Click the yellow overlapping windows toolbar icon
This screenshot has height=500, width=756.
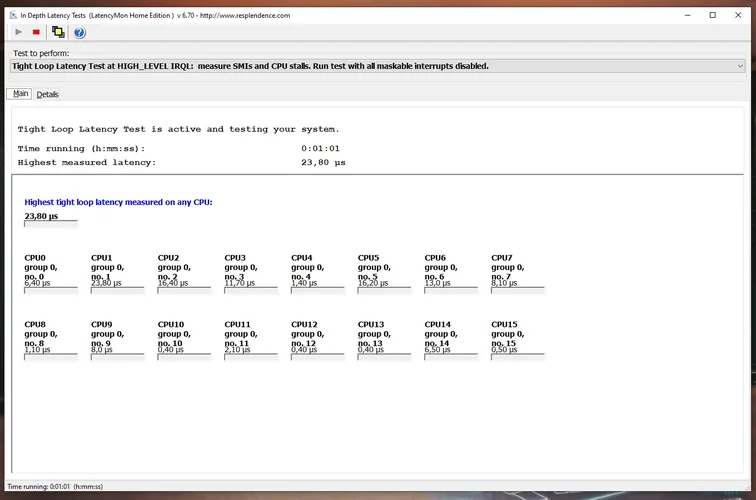pos(58,32)
